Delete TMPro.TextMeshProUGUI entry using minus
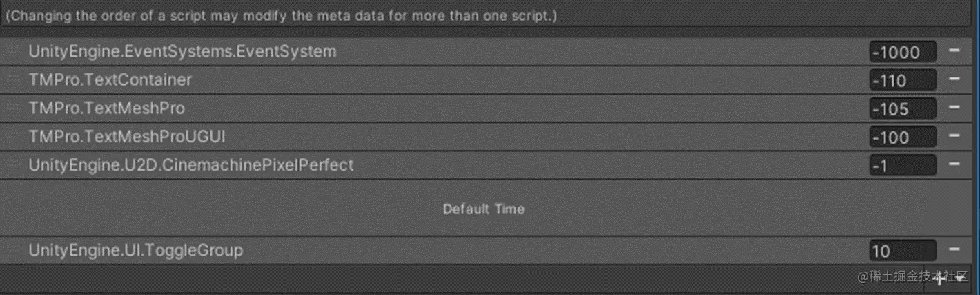980x295 pixels. click(954, 136)
